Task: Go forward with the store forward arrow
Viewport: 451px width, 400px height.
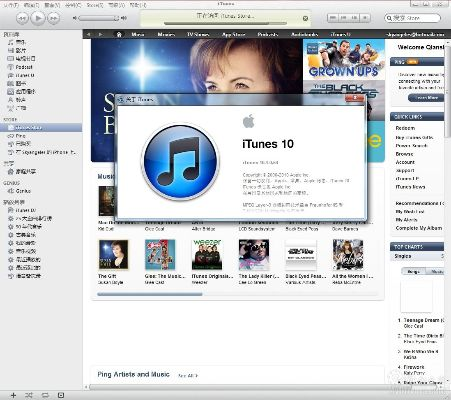Action: tap(100, 34)
